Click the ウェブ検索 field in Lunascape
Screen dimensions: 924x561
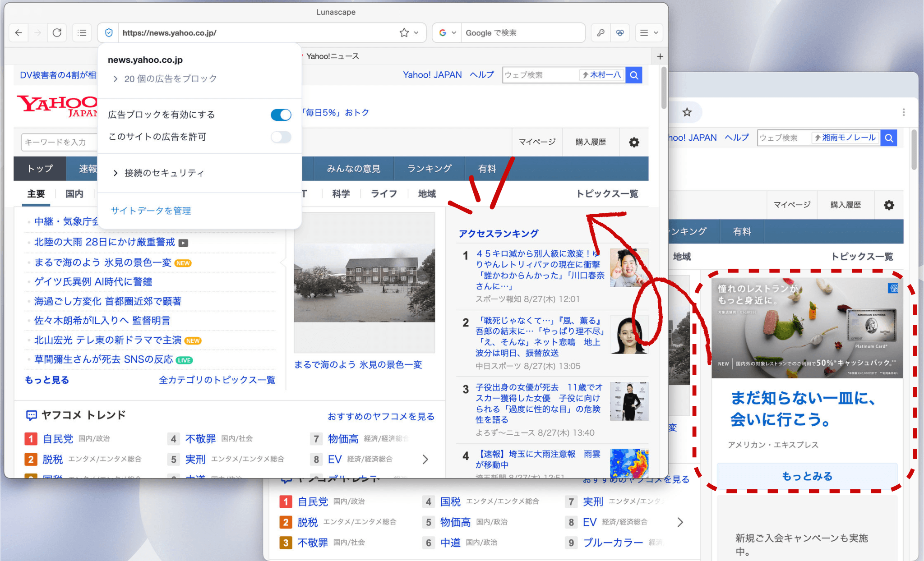tap(541, 75)
